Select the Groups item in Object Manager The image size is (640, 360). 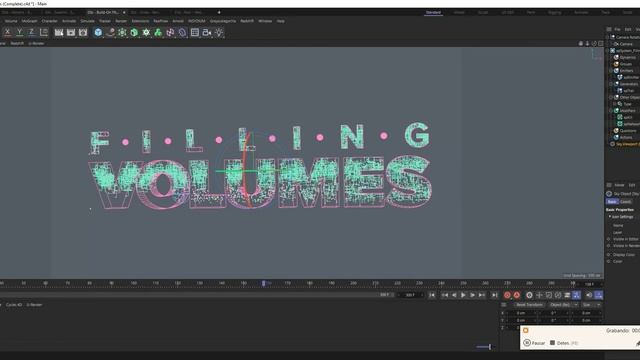pos(625,64)
